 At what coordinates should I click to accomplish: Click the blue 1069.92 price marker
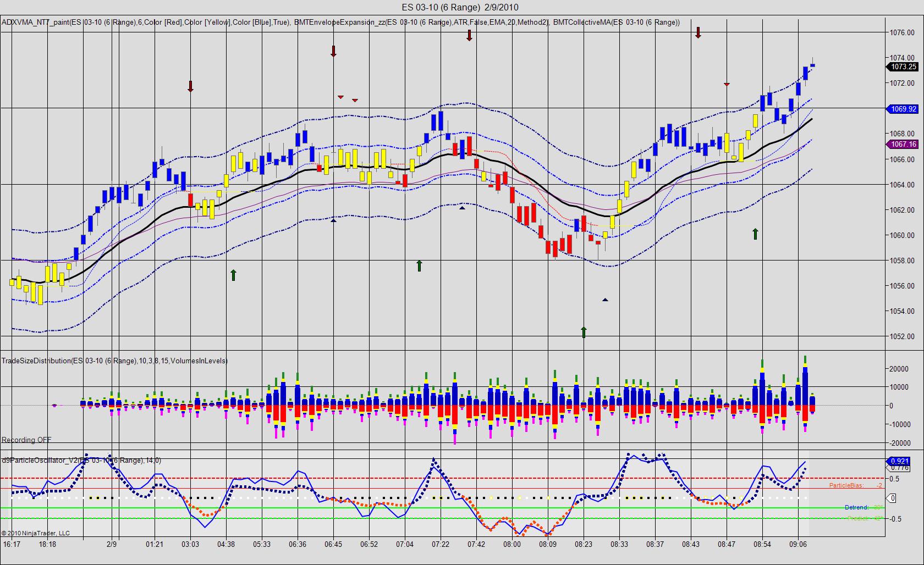(x=902, y=109)
